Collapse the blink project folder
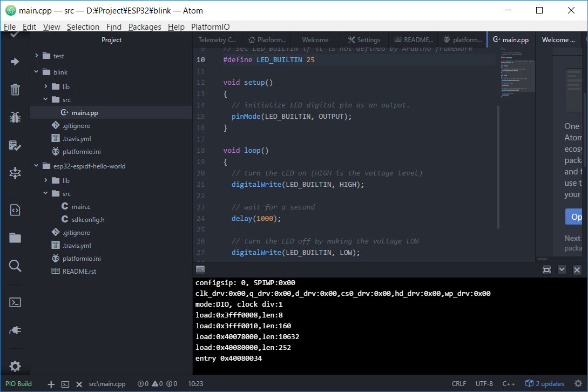 tap(37, 72)
